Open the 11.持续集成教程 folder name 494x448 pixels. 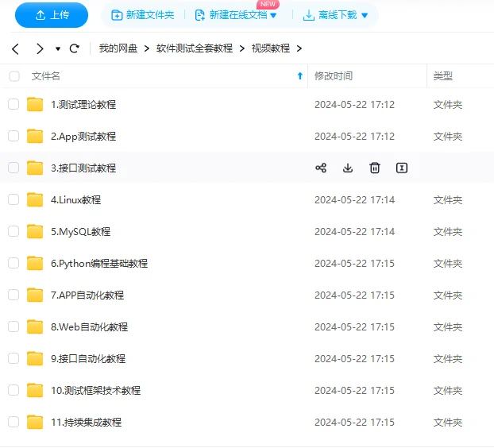(87, 423)
